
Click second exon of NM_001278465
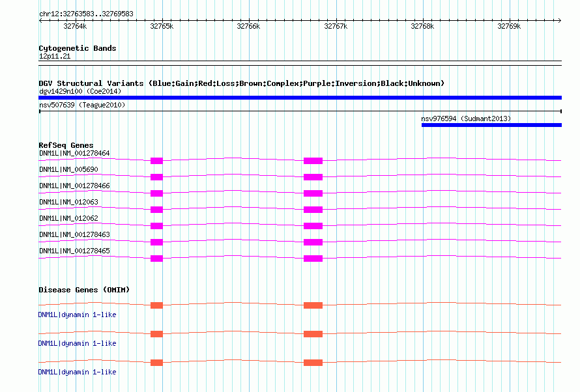coord(313,259)
